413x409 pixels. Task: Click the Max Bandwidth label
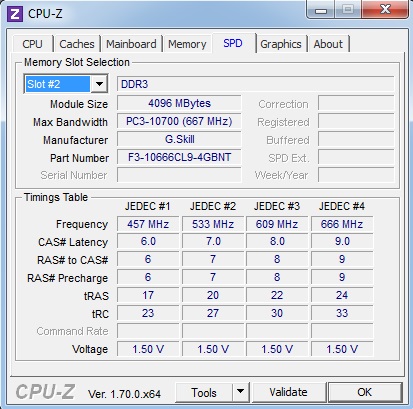pos(70,122)
